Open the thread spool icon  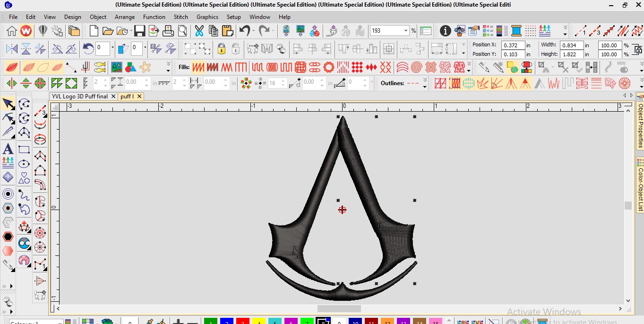pos(516,31)
